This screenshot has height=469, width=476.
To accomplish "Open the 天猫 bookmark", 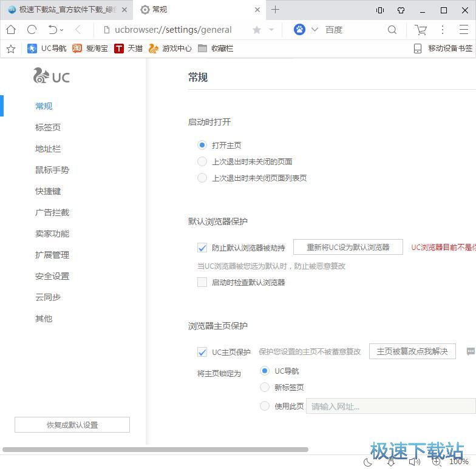I will tap(128, 49).
